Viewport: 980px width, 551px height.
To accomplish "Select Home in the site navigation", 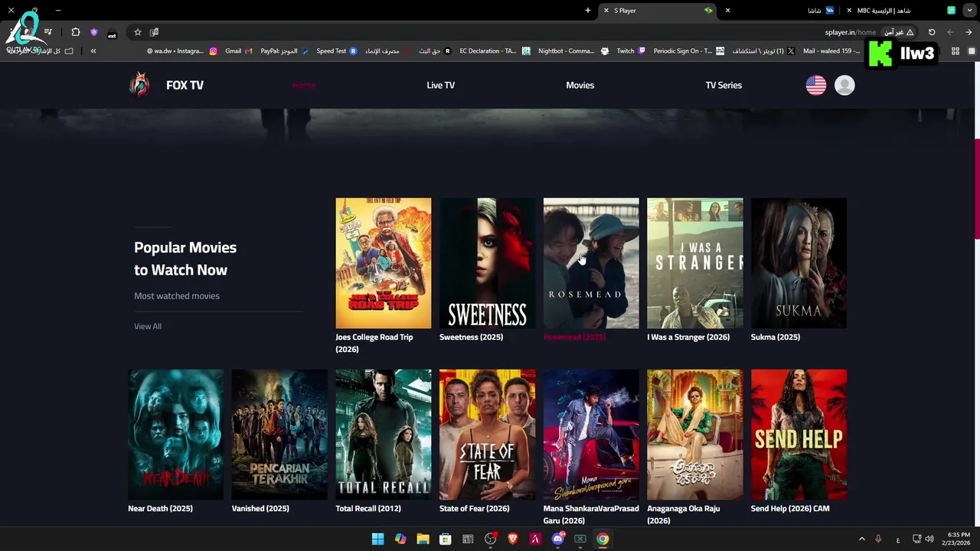I will [304, 85].
